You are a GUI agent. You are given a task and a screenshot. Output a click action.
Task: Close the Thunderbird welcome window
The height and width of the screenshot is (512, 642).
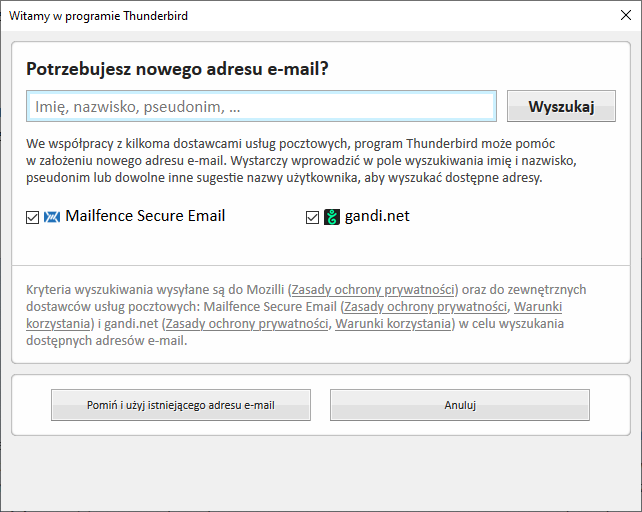(x=626, y=16)
